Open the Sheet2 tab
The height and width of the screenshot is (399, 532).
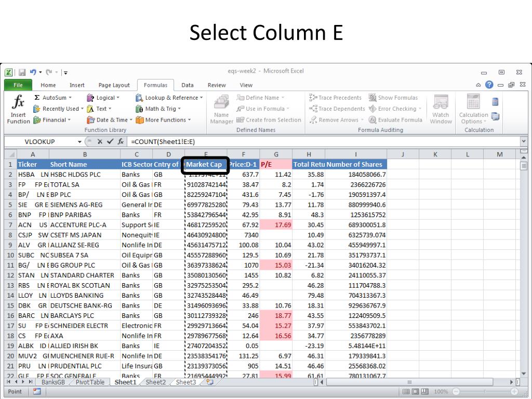tap(156, 382)
